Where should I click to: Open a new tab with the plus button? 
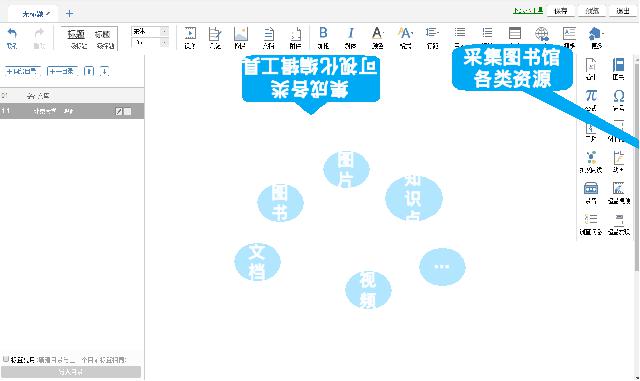click(69, 13)
